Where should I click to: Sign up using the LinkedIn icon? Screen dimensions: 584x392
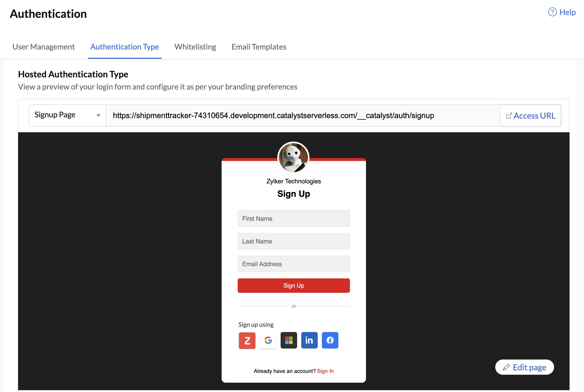309,340
